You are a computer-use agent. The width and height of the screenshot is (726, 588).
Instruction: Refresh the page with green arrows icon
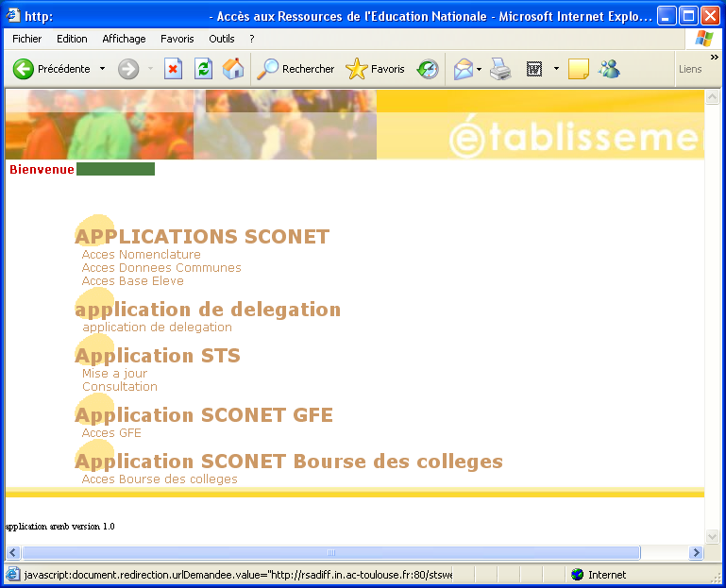(203, 70)
